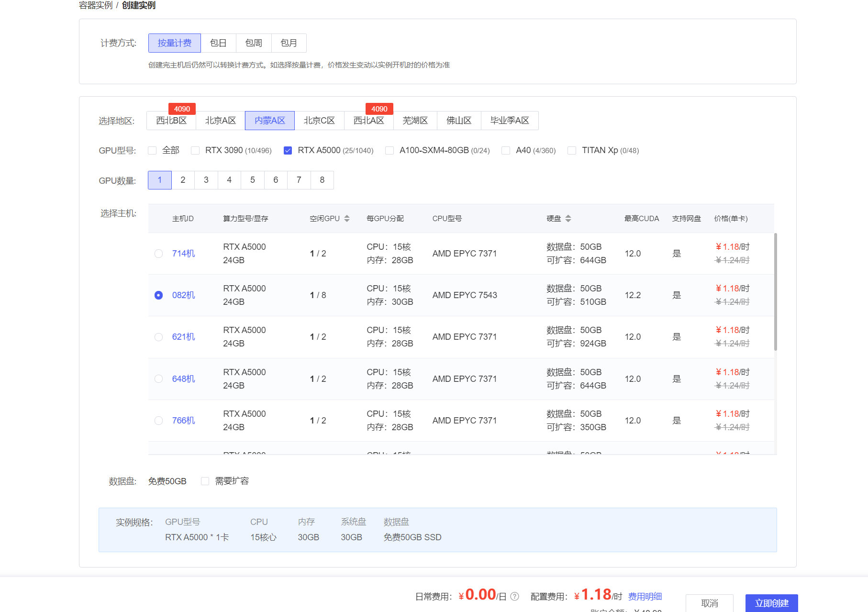Enable the 需要扩容 data disk checkbox
This screenshot has width=868, height=612.
tap(205, 481)
